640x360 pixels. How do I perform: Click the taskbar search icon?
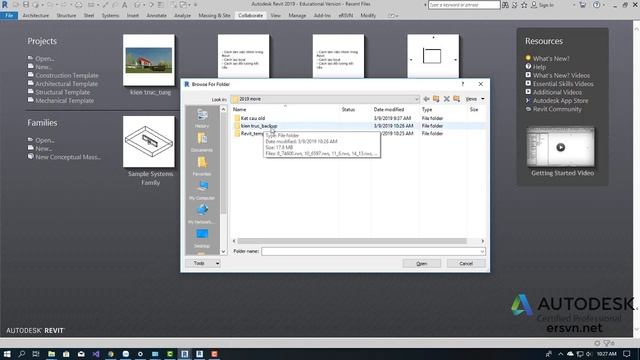point(22,354)
